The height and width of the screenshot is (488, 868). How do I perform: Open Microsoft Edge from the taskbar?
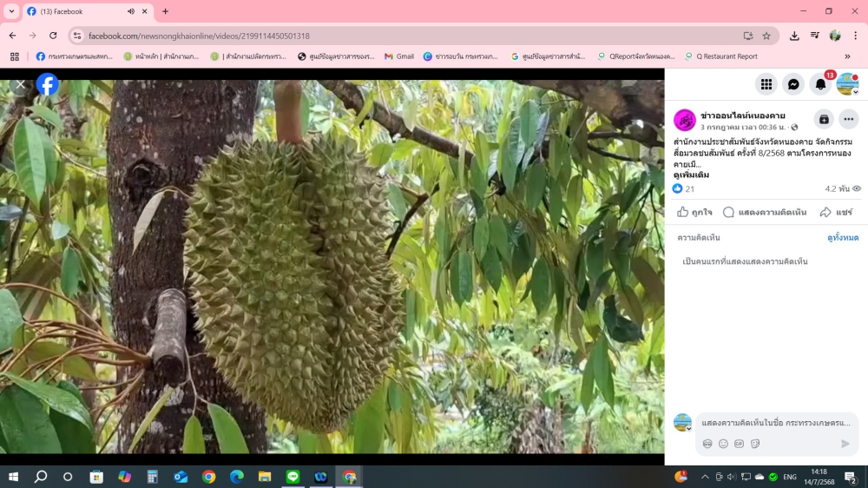coord(237,477)
